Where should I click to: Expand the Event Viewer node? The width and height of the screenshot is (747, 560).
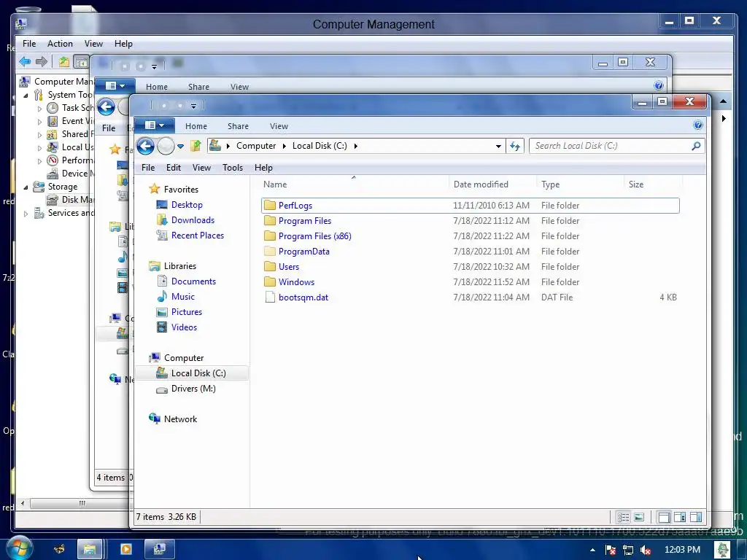[39, 122]
